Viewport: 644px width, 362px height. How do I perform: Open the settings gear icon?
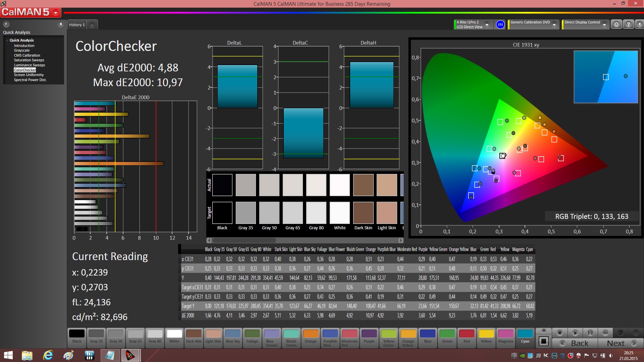[616, 24]
